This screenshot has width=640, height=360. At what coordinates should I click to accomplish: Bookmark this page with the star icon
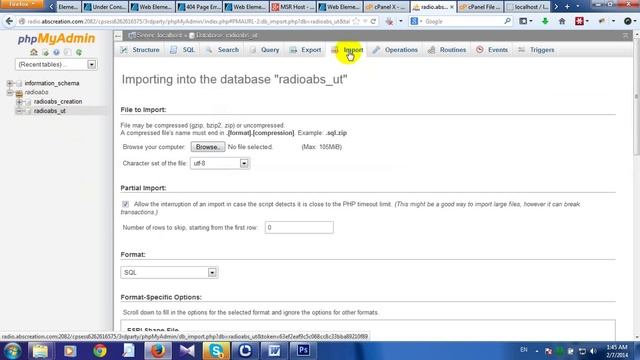(356, 21)
